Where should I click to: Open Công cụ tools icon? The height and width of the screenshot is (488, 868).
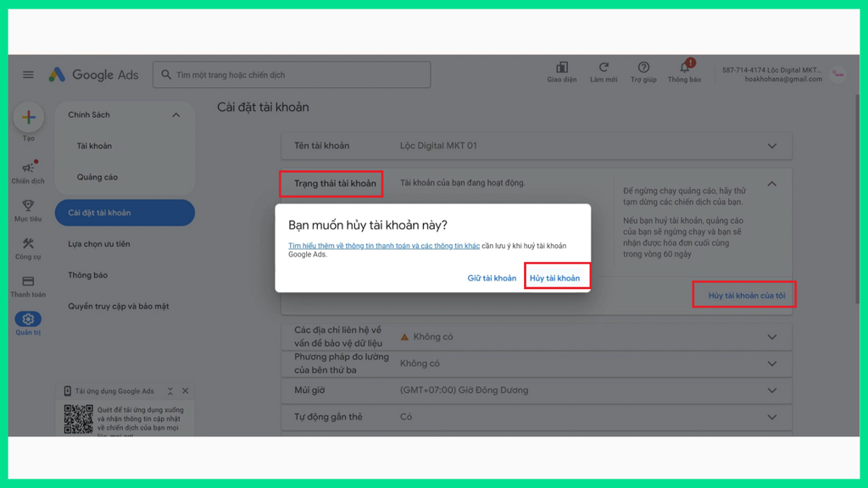click(x=28, y=243)
